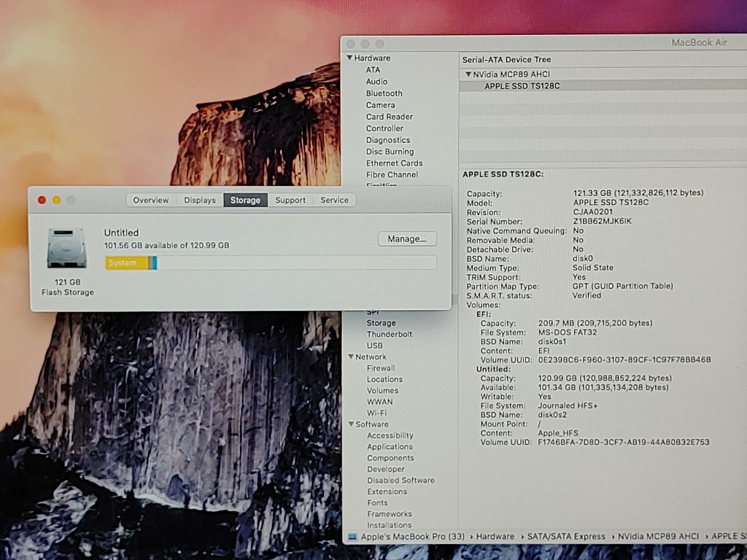Click the Manage... button
747x560 pixels.
click(407, 239)
